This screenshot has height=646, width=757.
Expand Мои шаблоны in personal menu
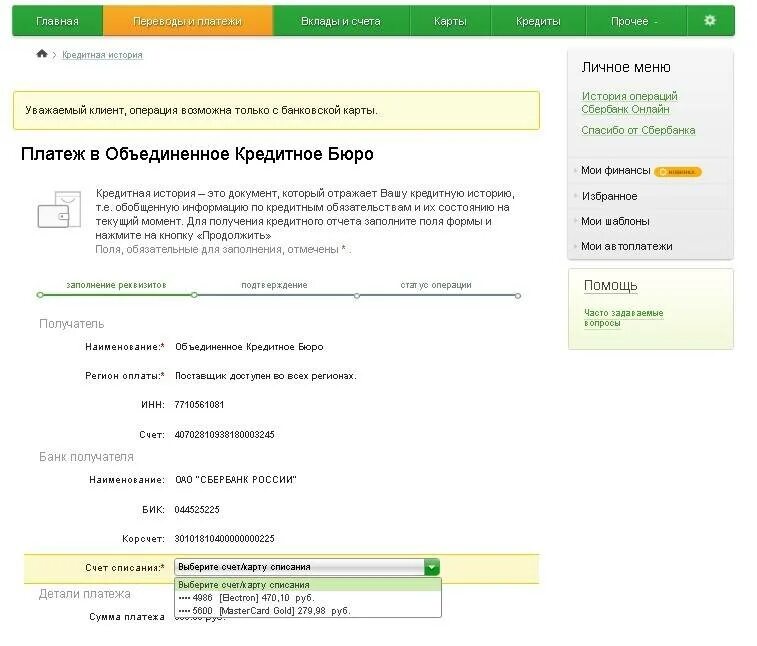tap(615, 222)
